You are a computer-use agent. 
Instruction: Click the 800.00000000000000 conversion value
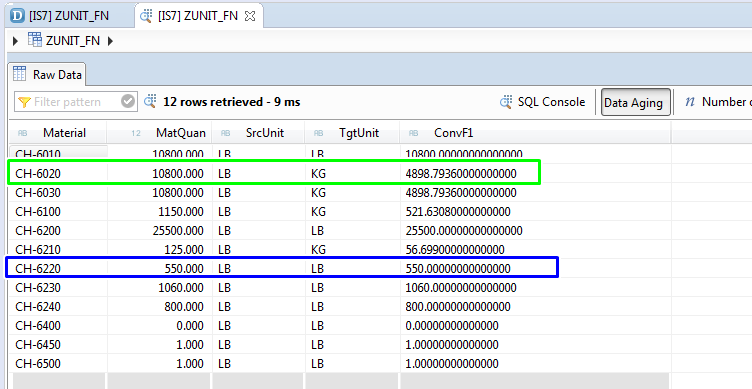458,306
